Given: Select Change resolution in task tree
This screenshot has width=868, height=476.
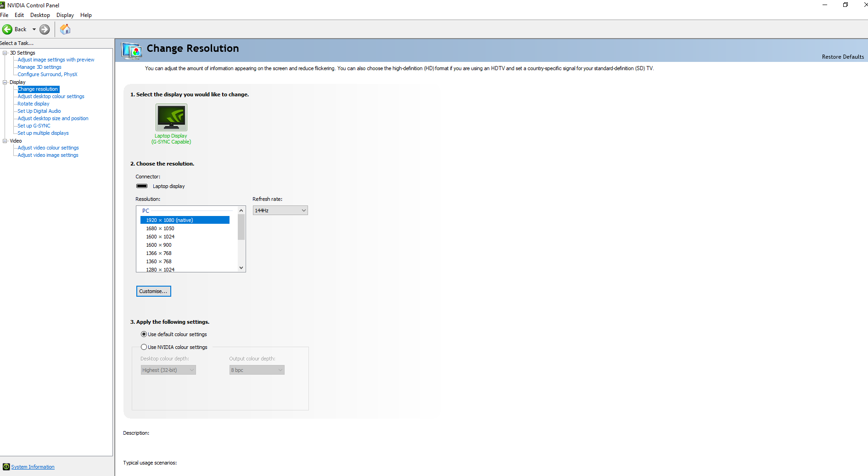Looking at the screenshot, I should [38, 89].
